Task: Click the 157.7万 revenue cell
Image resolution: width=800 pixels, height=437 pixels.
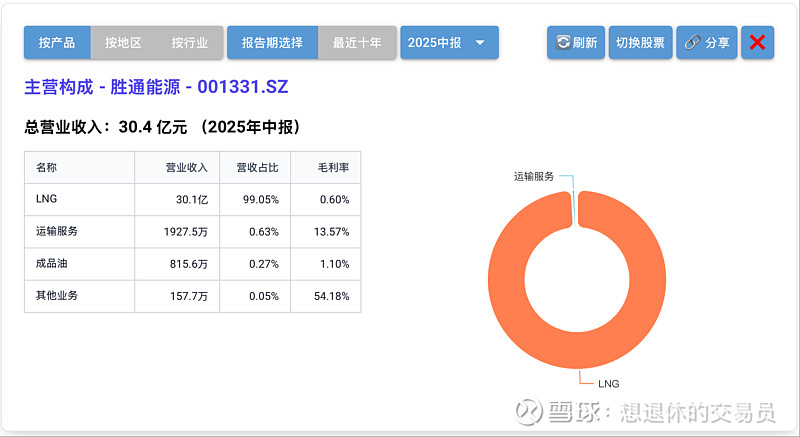Action: click(177, 296)
